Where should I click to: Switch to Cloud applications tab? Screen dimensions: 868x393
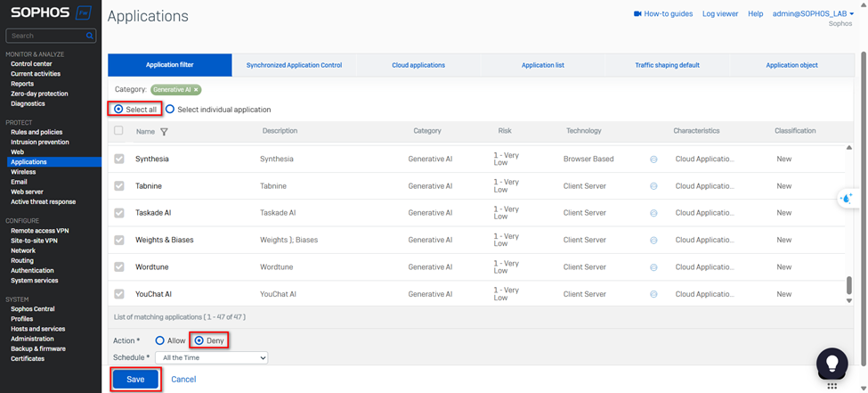(x=418, y=65)
